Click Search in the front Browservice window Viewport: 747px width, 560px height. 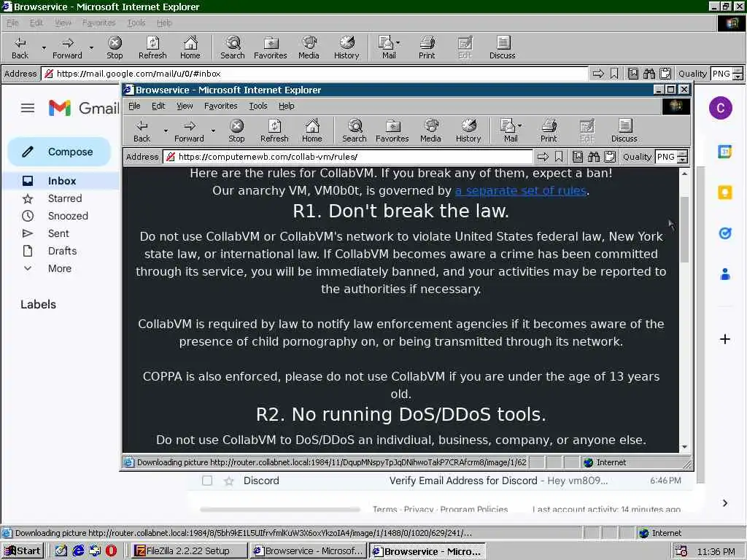click(x=355, y=131)
